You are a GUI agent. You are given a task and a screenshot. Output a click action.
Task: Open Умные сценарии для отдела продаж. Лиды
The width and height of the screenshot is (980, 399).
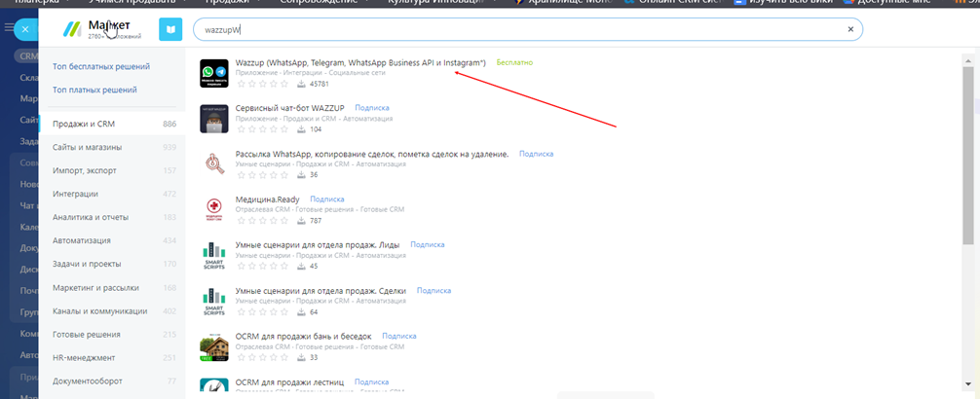[x=318, y=245]
